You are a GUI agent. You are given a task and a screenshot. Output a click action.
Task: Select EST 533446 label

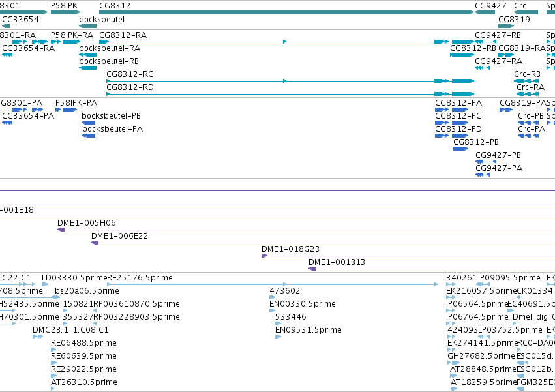291,317
